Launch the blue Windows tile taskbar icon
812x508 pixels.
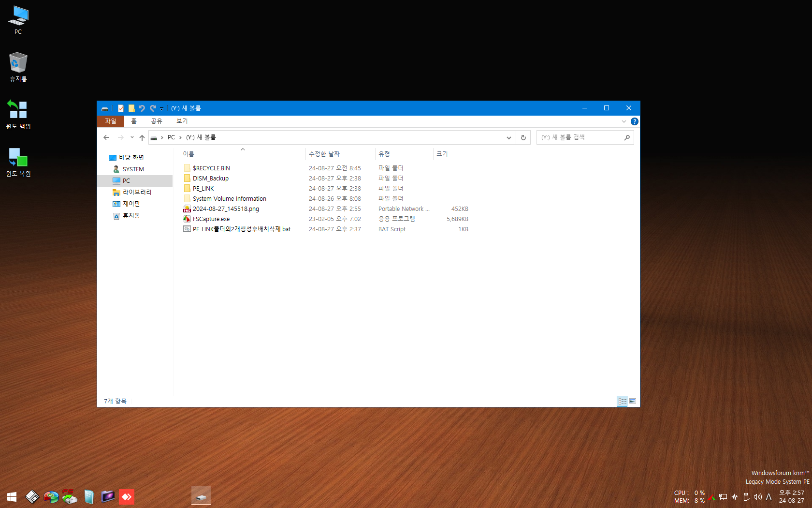88,496
